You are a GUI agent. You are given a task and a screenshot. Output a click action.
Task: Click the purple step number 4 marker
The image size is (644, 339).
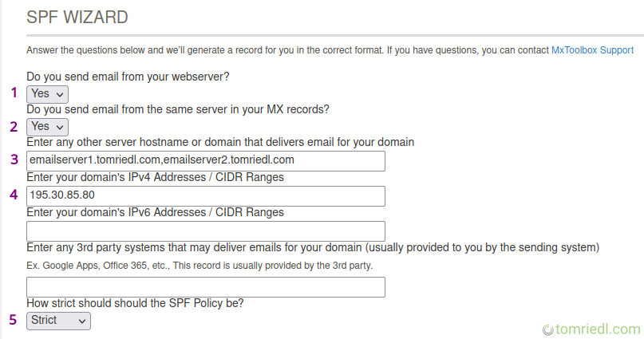point(13,194)
